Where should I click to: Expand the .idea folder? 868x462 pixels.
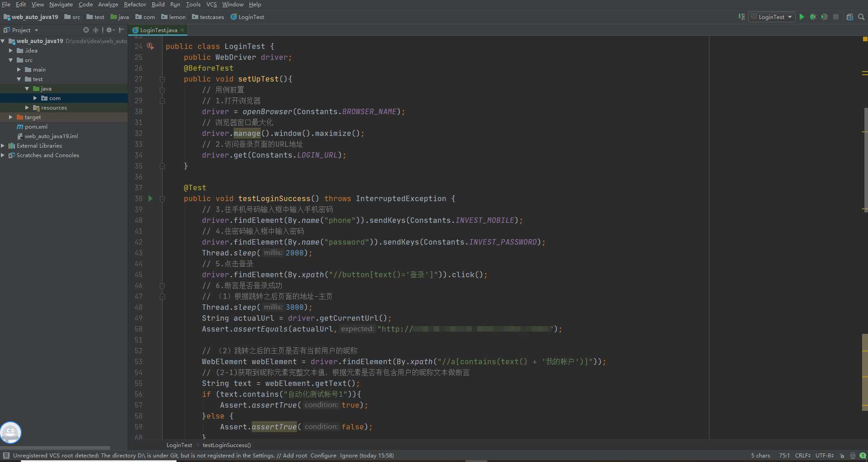point(11,51)
